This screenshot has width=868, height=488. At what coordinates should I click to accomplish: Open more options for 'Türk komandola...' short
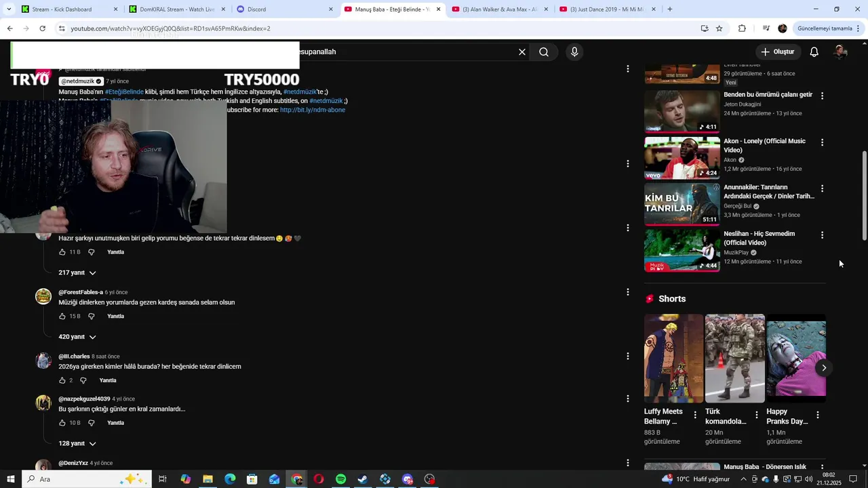[756, 415]
